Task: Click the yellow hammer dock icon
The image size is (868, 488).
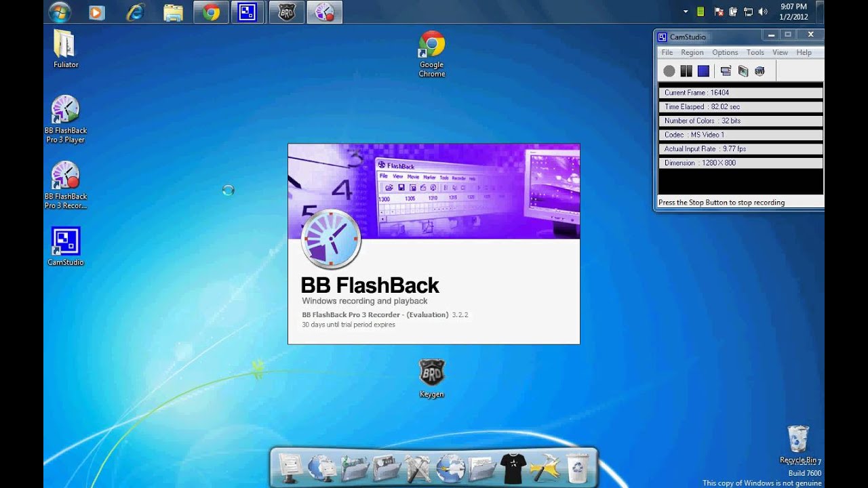Action: pos(545,468)
